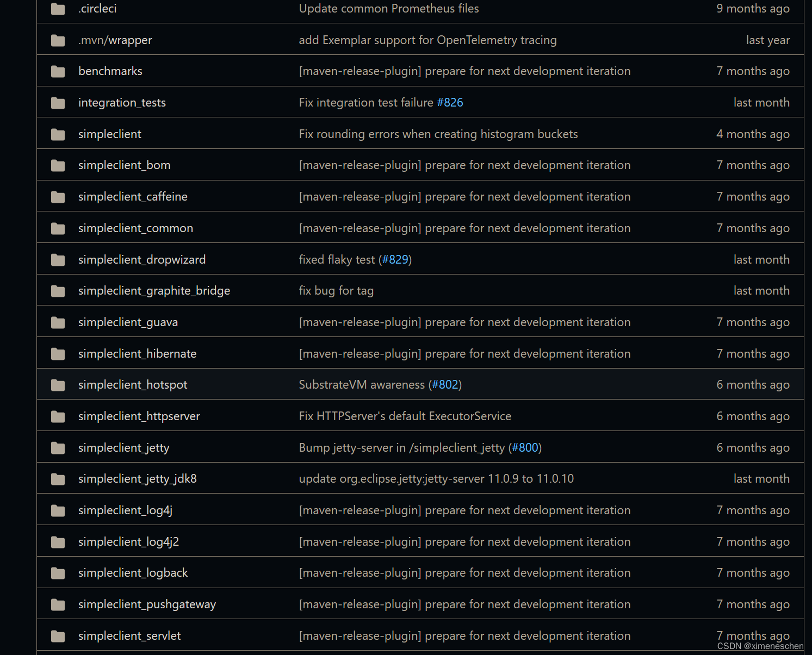Image resolution: width=812 pixels, height=655 pixels.
Task: Click the folder icon beside simpleclient_hotspot
Action: 58,385
